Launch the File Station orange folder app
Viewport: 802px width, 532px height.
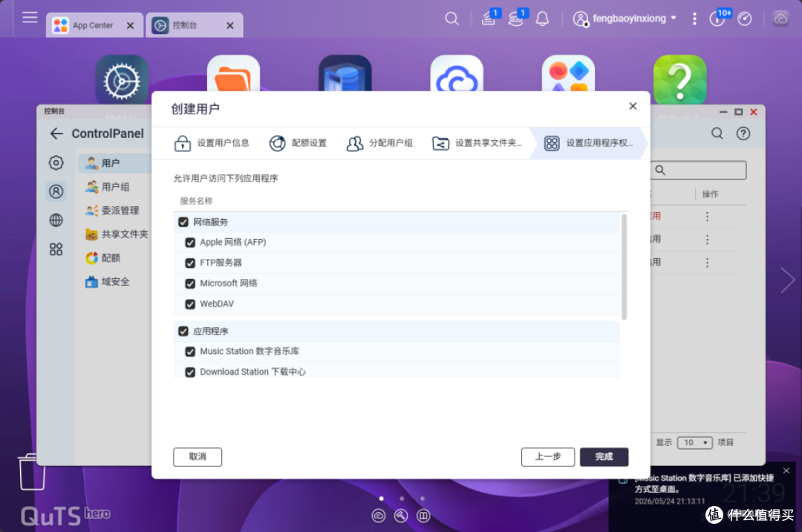coord(233,73)
